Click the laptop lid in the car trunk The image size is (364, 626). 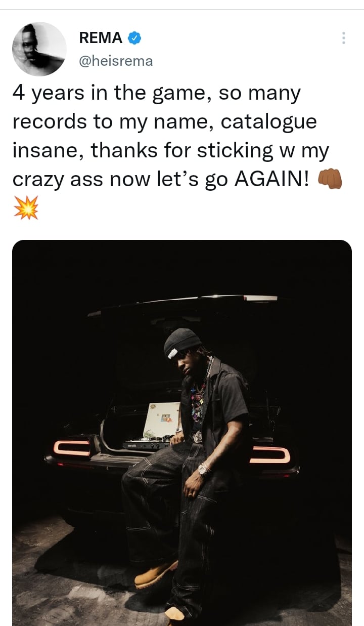(161, 420)
